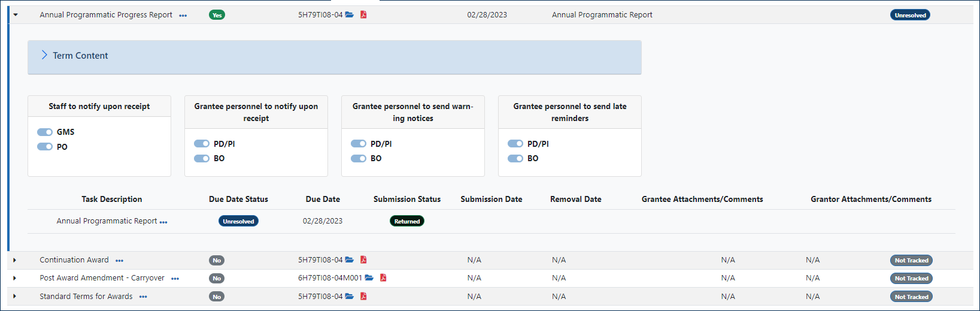Open PDF icon in Standard Terms for Awards row

click(363, 296)
